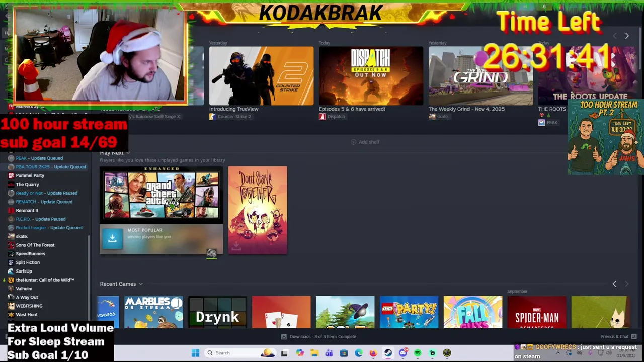
Task: Click the skate. game icon in sidebar
Action: point(11,236)
